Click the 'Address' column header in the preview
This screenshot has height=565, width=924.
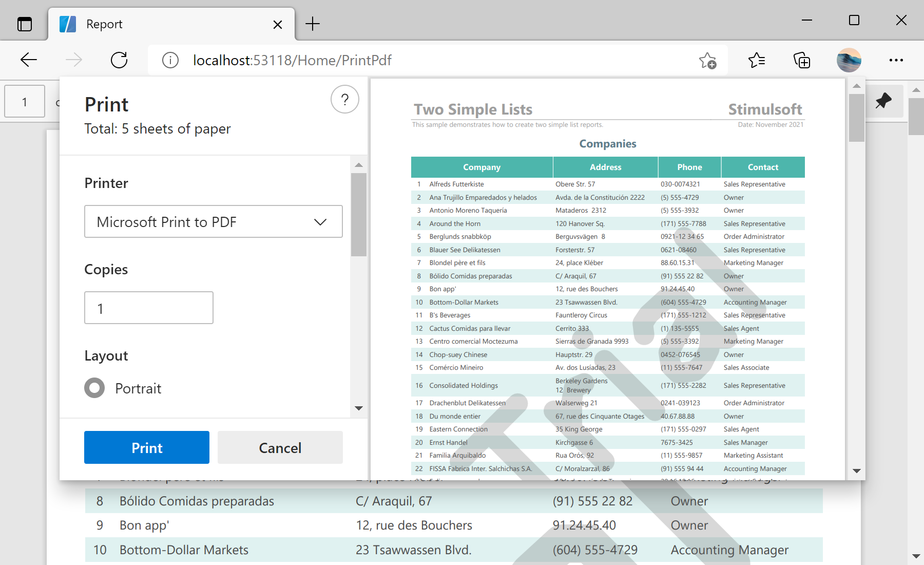coord(605,167)
